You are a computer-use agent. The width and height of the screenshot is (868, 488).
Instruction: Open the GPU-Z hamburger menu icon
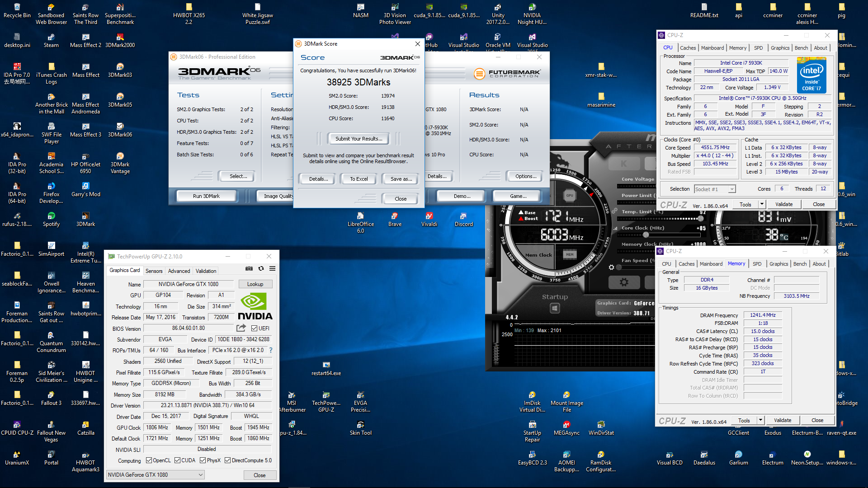click(x=272, y=268)
